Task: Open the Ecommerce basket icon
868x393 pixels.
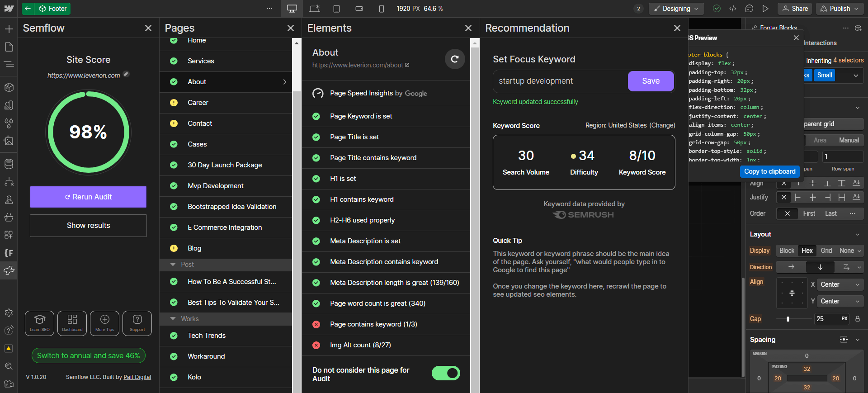Action: 9,217
